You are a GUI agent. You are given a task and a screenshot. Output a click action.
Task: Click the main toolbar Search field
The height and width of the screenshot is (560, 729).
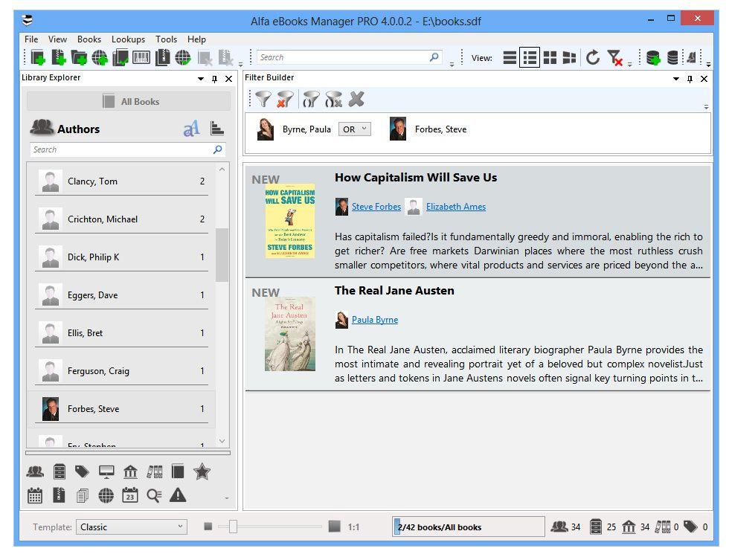pos(350,57)
